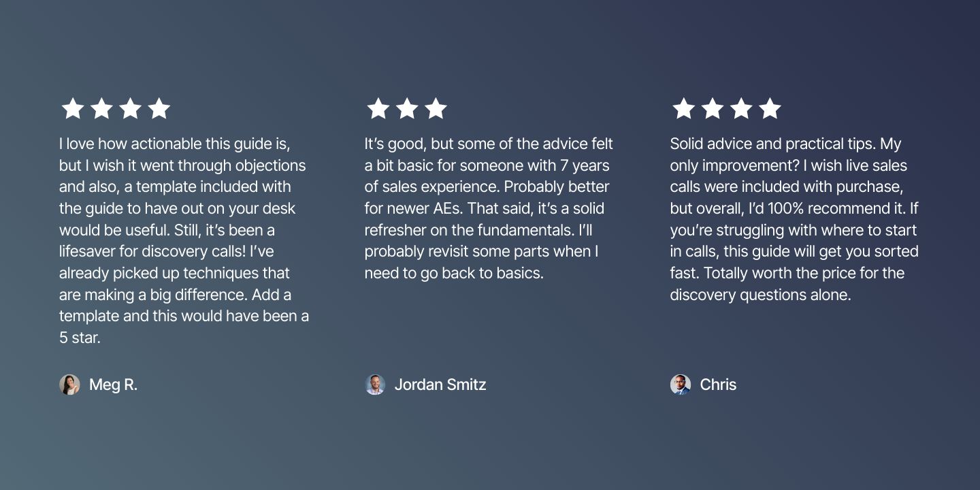Click Chris's profile picture
The height and width of the screenshot is (490, 980).
pyautogui.click(x=681, y=385)
